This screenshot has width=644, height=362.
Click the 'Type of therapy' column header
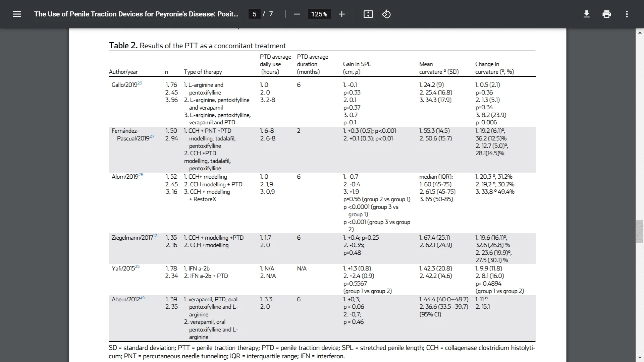203,72
